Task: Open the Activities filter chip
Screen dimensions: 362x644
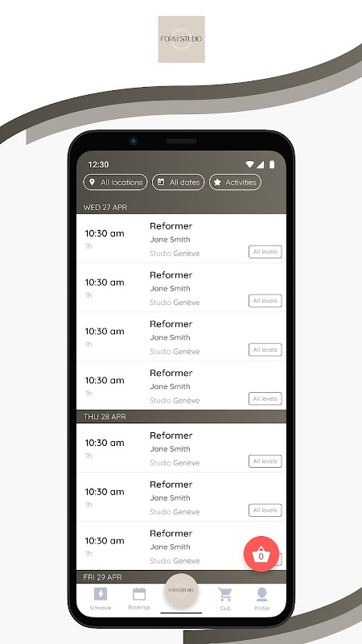Action: pyautogui.click(x=235, y=182)
